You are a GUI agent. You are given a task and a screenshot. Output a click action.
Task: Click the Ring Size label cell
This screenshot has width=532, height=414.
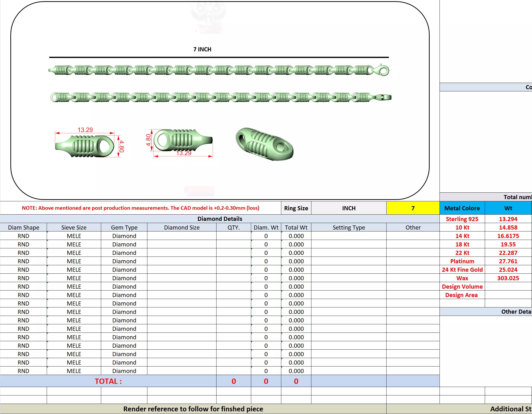pyautogui.click(x=296, y=208)
